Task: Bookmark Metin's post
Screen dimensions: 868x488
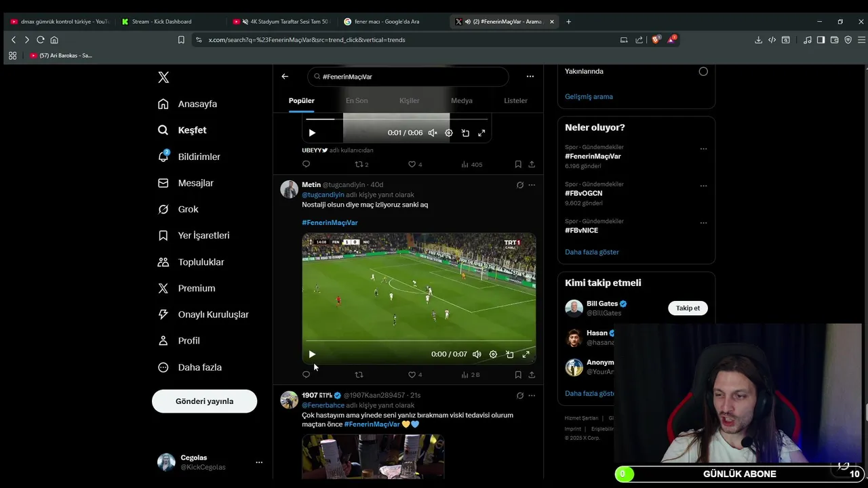Action: pyautogui.click(x=518, y=375)
